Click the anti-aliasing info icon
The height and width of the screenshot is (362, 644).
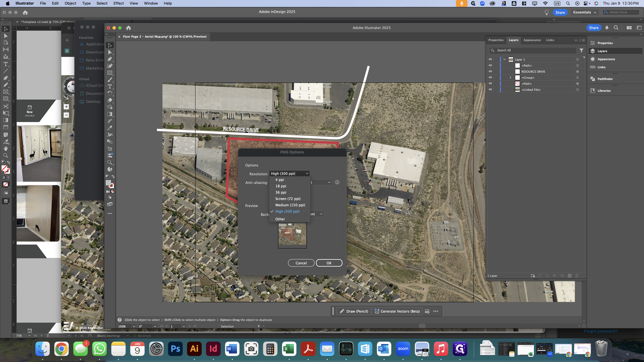pyautogui.click(x=337, y=182)
